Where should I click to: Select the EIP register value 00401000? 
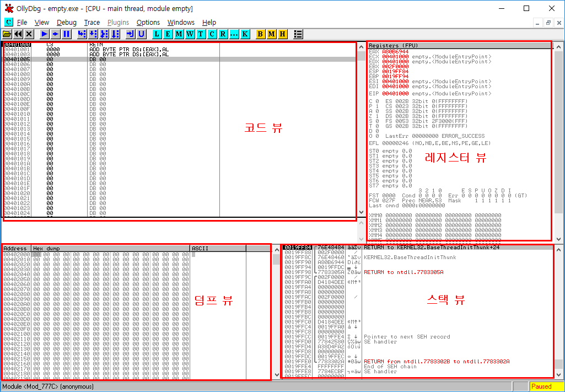395,94
